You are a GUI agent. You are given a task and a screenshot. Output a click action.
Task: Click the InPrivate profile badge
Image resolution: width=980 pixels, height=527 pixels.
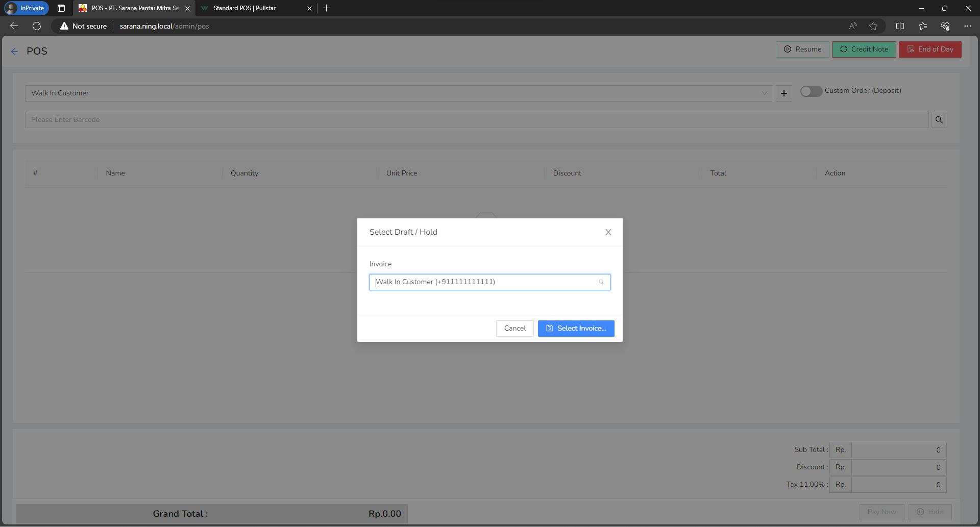(26, 8)
